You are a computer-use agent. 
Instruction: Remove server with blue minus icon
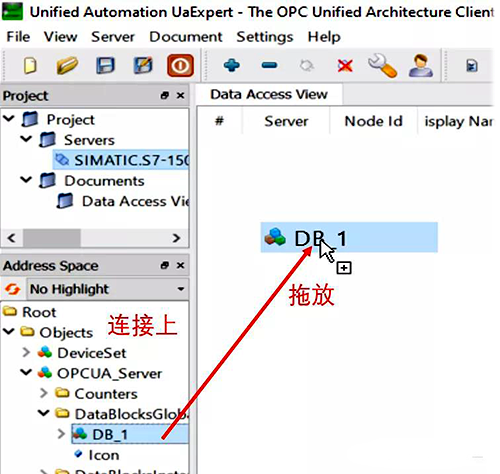pos(269,65)
